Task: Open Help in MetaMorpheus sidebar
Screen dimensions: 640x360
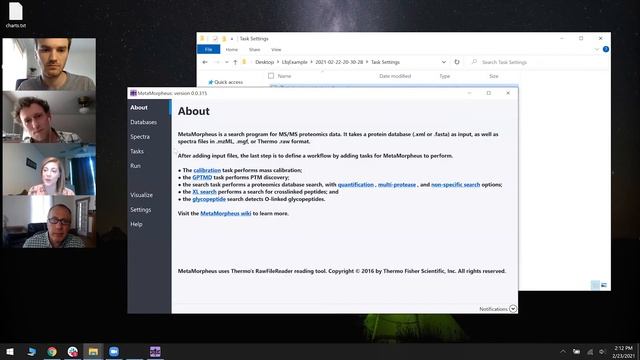Action: click(x=136, y=224)
